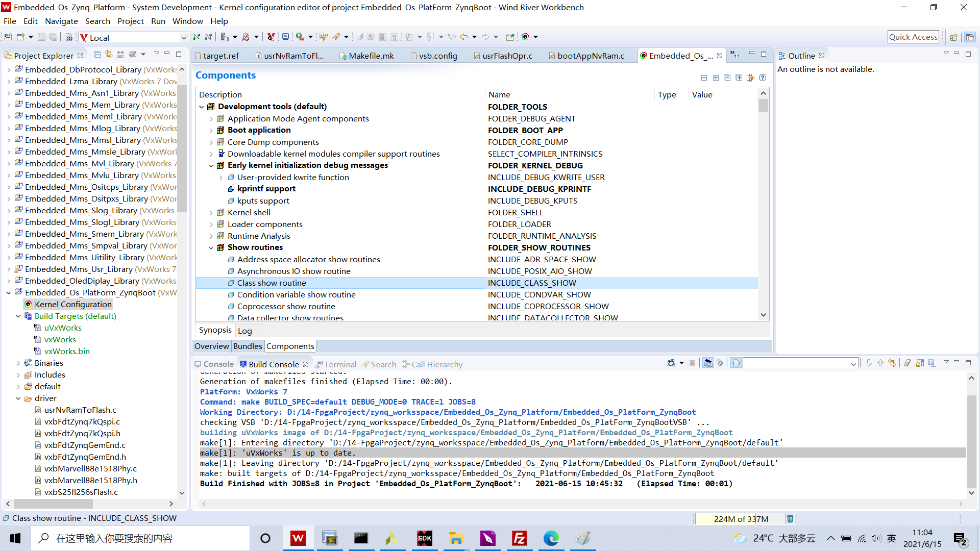Toggle build output parser button in console toolbar
980x551 pixels.
click(x=708, y=363)
